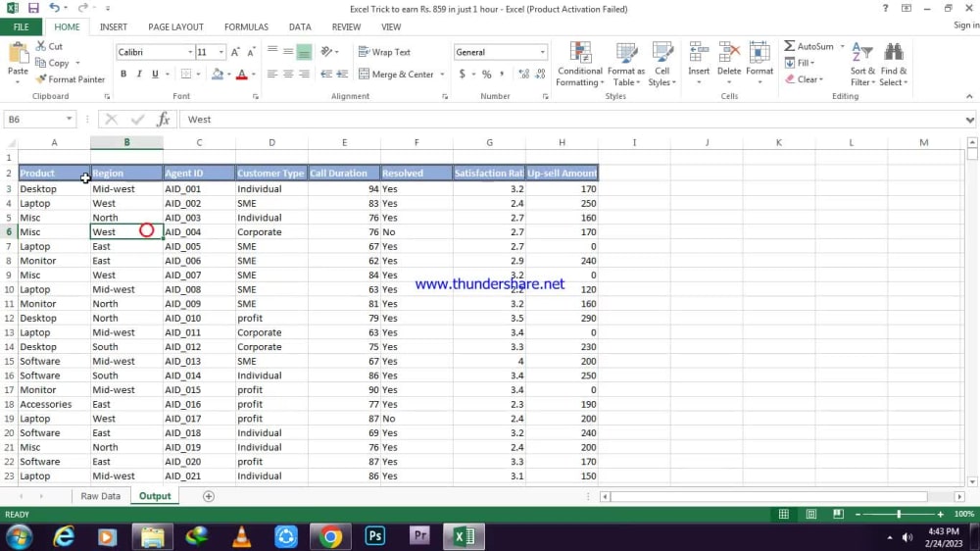Open the FILE tab
The height and width of the screenshot is (551, 980).
[x=21, y=26]
